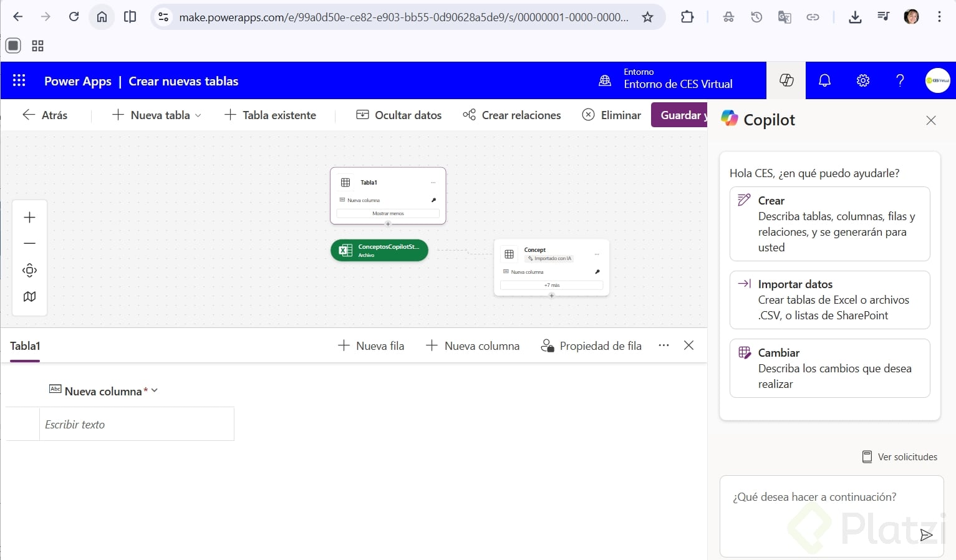956x560 pixels.
Task: Reload the browser page
Action: pos(74,17)
